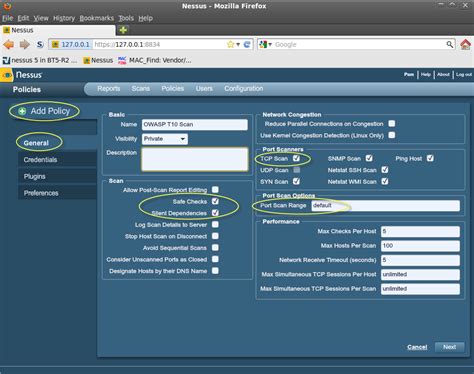The image size is (474, 374).
Task: Toggle the SYN Scan checkbox
Action: click(x=296, y=181)
